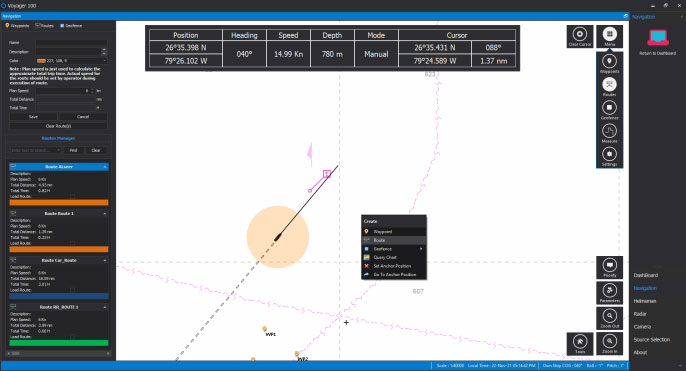Open the Parameters panel icon
The height and width of the screenshot is (371, 686).
pyautogui.click(x=609, y=293)
